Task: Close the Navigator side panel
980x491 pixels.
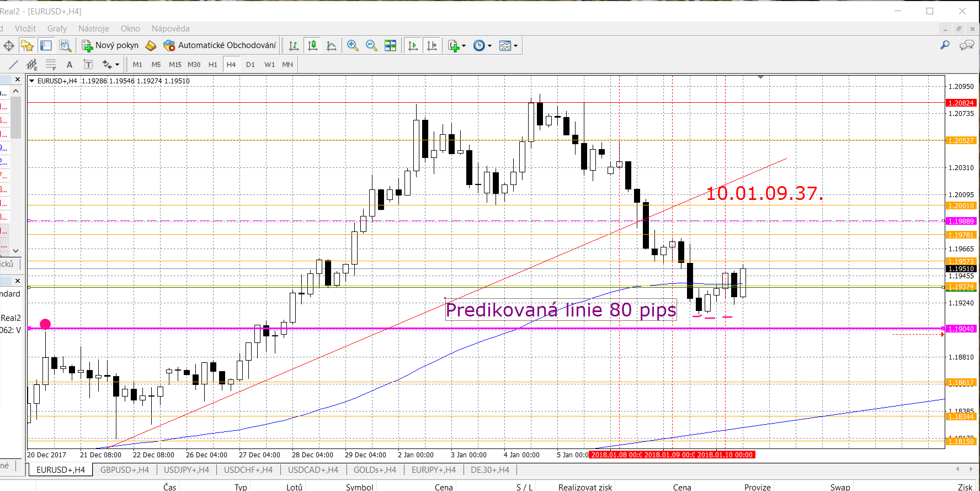Action: point(18,281)
